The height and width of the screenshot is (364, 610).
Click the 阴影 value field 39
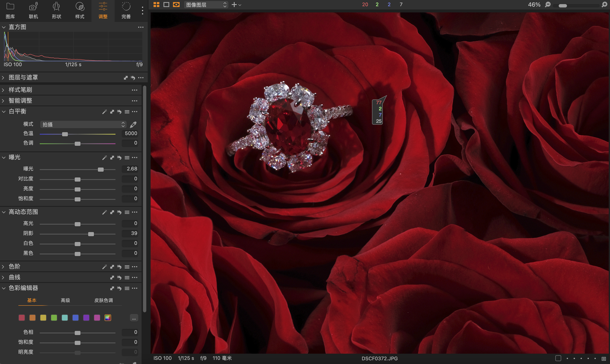130,233
